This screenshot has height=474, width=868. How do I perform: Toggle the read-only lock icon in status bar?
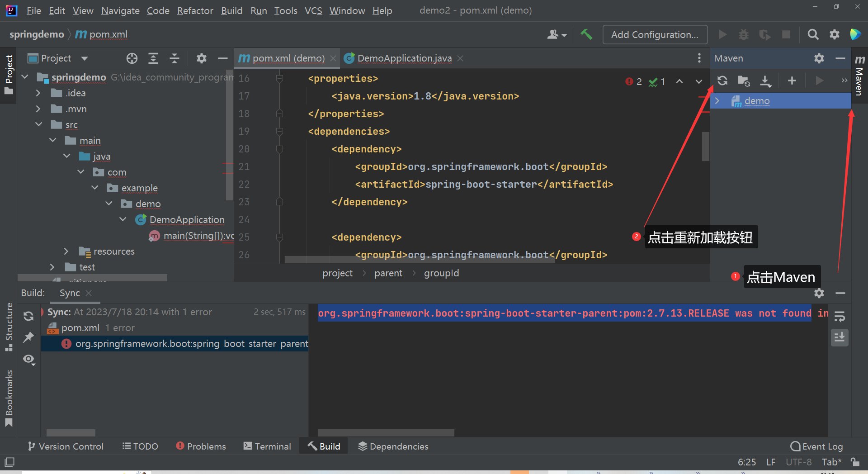855,462
